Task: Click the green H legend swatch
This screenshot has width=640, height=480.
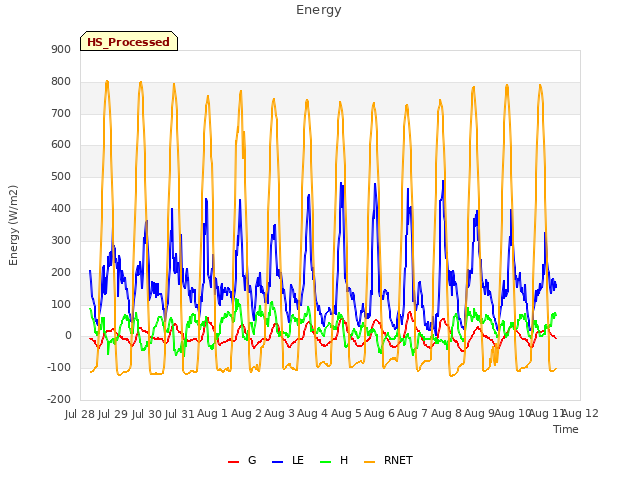Action: 325,462
